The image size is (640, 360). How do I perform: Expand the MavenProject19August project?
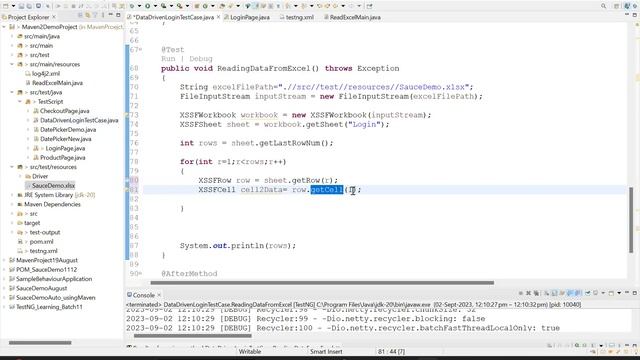coord(4,260)
